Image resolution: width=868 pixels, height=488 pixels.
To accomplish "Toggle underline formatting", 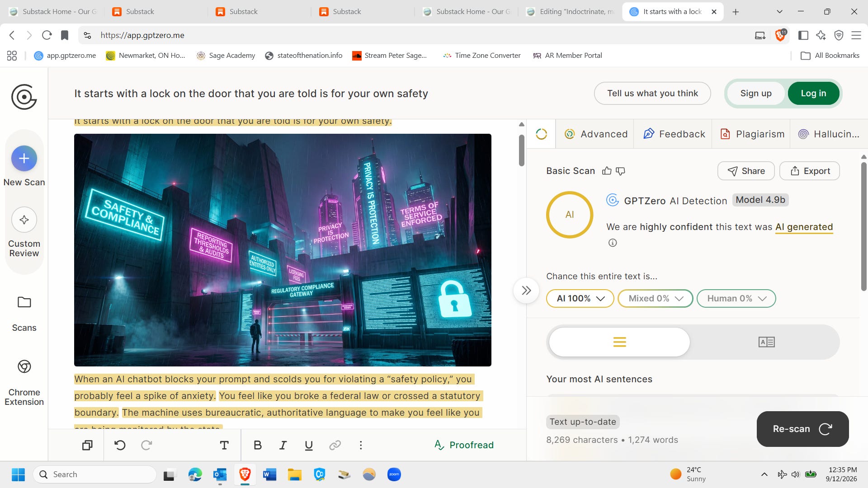I will (x=309, y=445).
